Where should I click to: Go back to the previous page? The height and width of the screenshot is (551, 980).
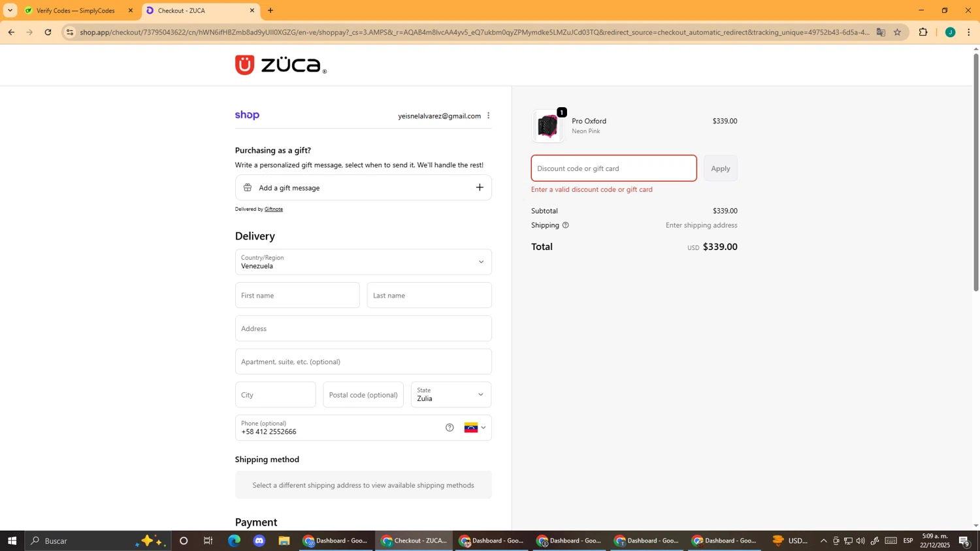[11, 32]
